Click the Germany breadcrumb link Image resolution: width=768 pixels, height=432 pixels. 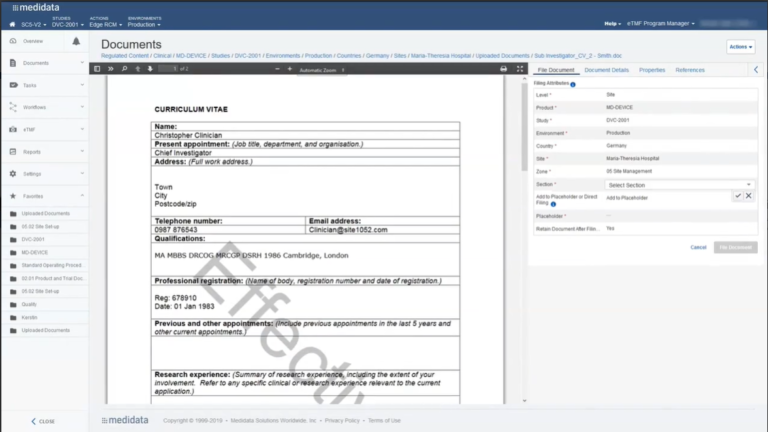377,56
